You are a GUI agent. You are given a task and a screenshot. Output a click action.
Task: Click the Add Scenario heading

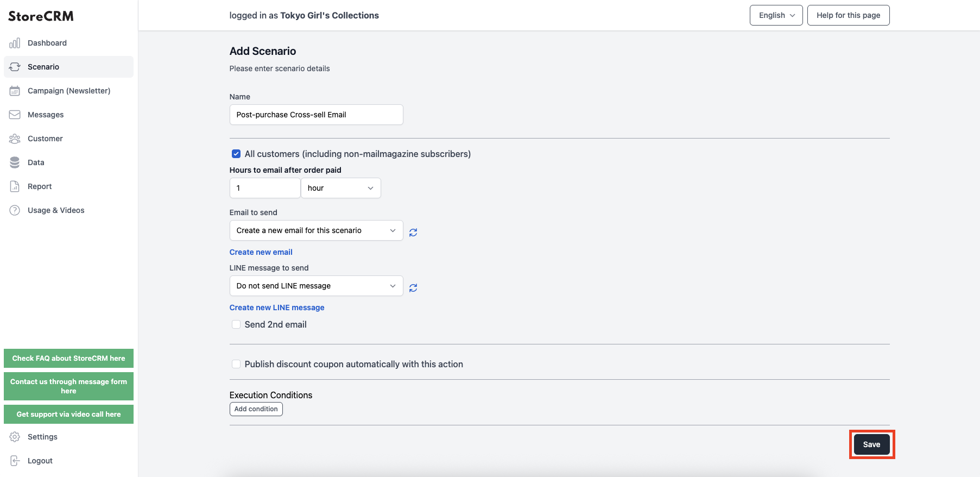tap(263, 51)
